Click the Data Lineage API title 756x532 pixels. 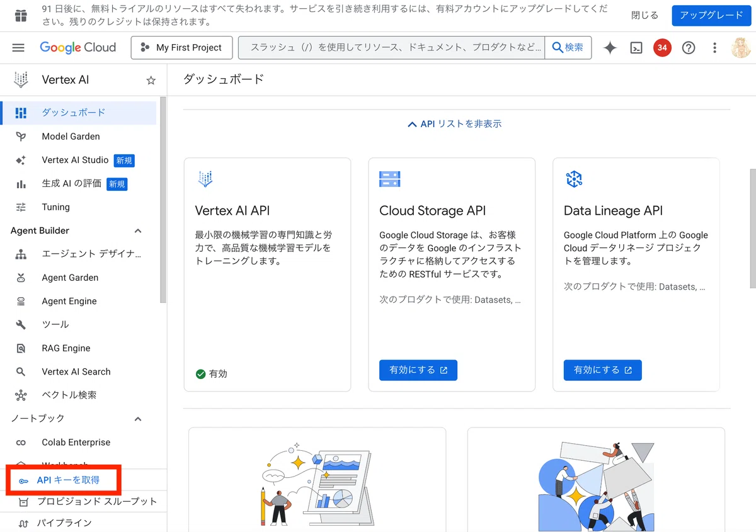pos(613,211)
